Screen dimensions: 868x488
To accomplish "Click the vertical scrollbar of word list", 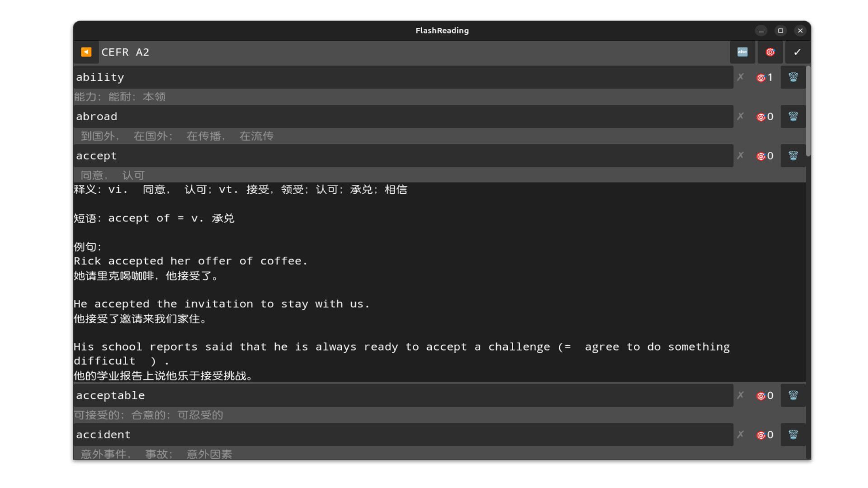I will click(808, 111).
